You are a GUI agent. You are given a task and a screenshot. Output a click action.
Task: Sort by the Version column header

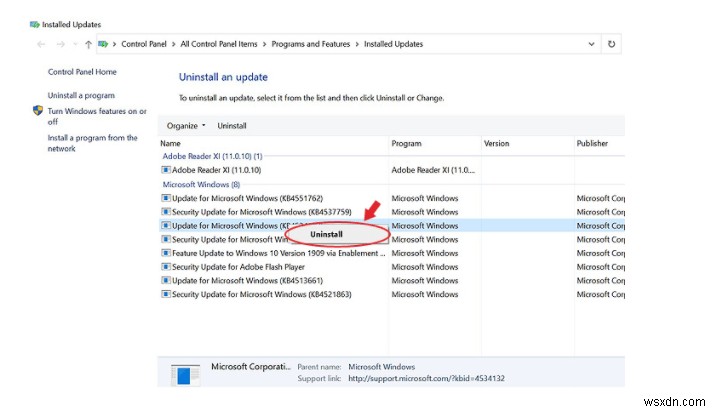tap(497, 143)
